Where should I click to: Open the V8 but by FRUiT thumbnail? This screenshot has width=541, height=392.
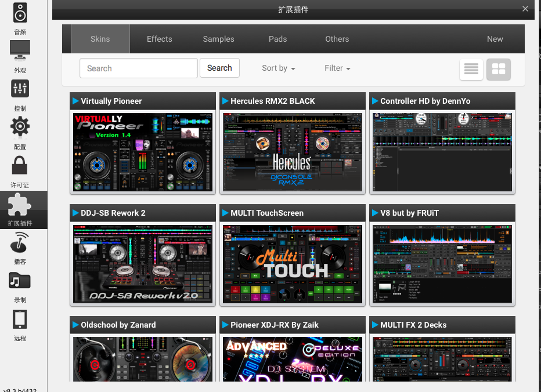[442, 264]
